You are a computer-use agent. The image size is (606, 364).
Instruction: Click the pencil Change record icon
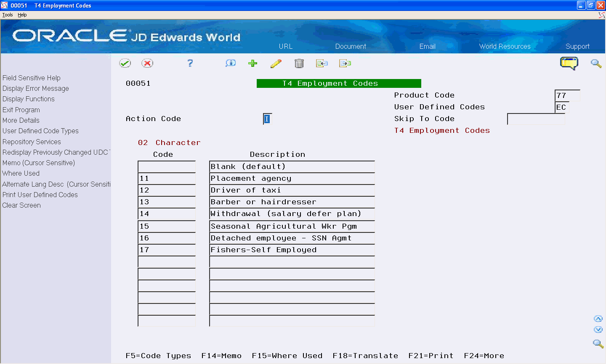276,63
